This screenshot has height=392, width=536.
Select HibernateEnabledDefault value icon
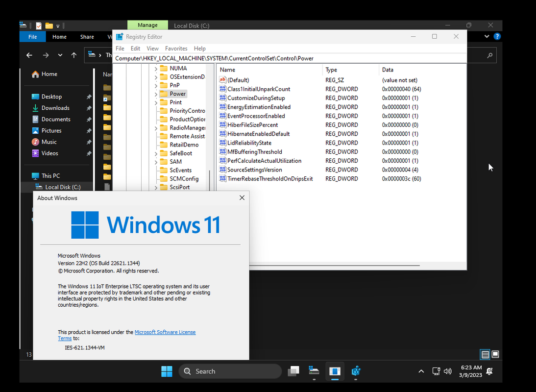point(222,134)
